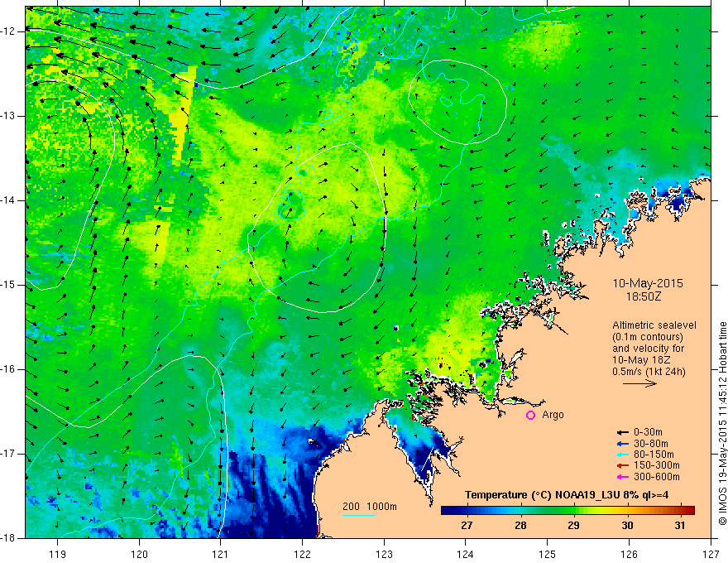Click the cyan bathymetry line sample under 200 1000m
Screen dimensions: 728x563
pyautogui.click(x=359, y=515)
